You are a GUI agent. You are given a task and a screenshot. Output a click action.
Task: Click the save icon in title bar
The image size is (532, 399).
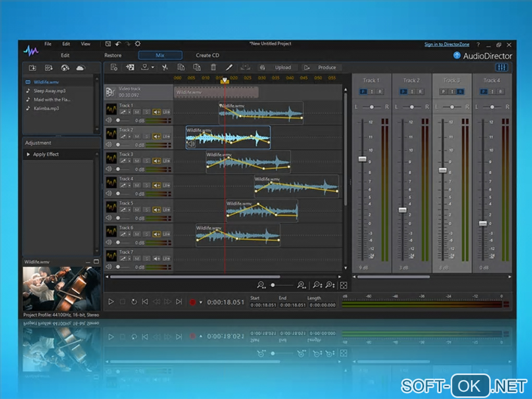click(108, 44)
